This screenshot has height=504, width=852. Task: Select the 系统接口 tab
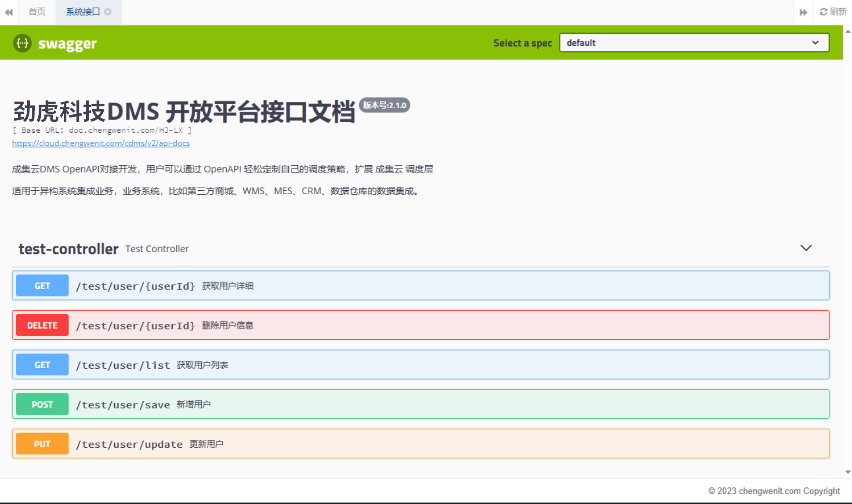[83, 12]
